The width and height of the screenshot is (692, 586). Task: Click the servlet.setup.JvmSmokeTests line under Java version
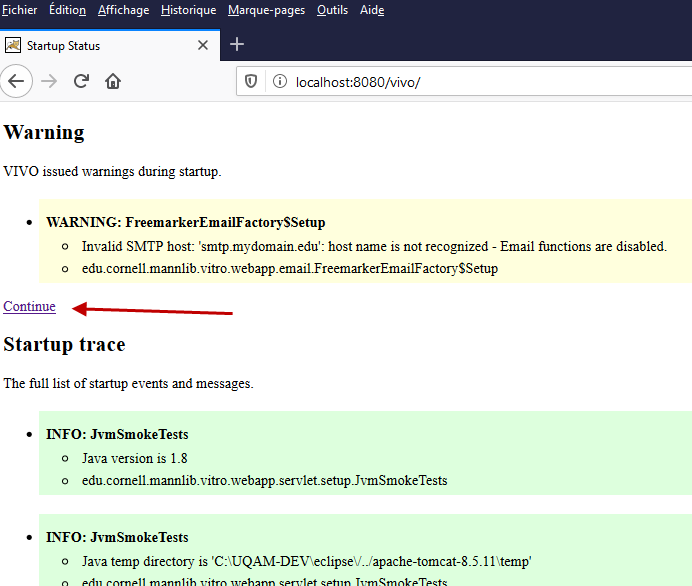[265, 481]
